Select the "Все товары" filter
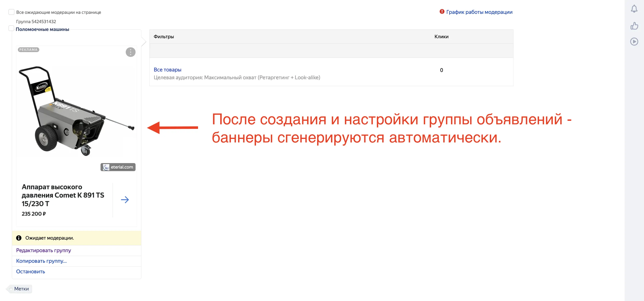 (168, 69)
